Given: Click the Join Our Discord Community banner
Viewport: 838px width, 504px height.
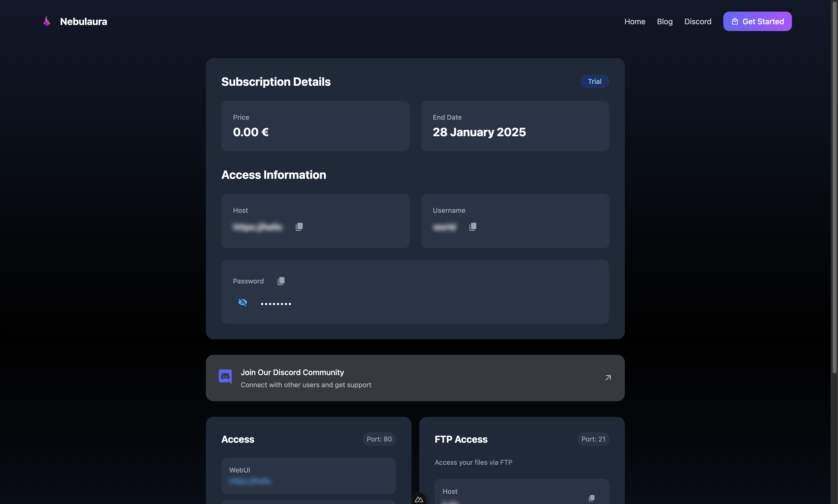Looking at the screenshot, I should [415, 378].
